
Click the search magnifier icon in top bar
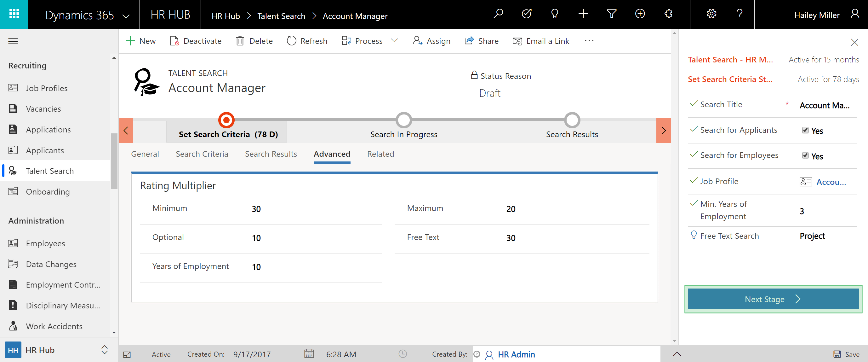(x=498, y=14)
